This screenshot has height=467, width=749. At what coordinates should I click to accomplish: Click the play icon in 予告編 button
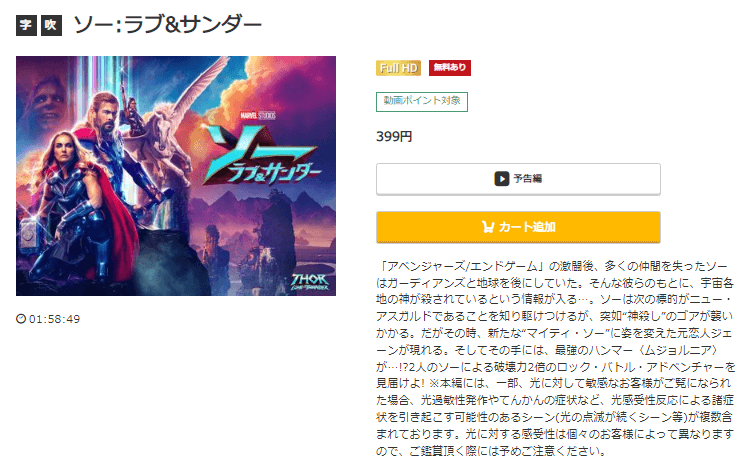(x=502, y=179)
